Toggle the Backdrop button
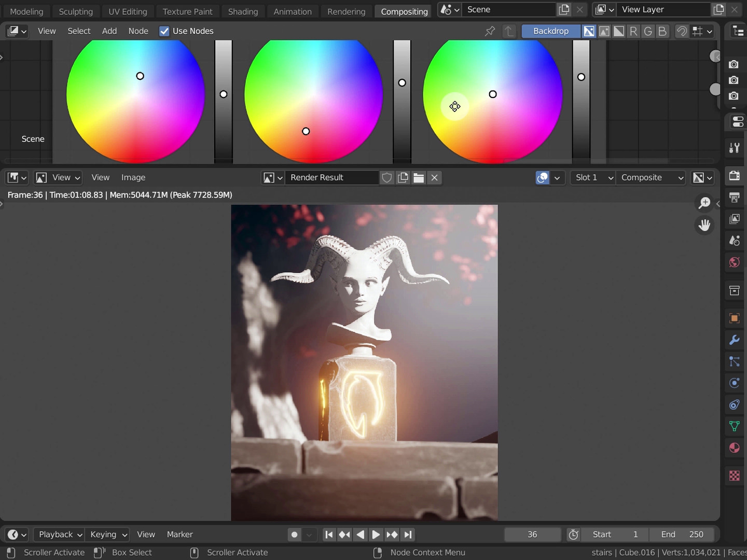Viewport: 747px width, 560px height. (x=550, y=31)
